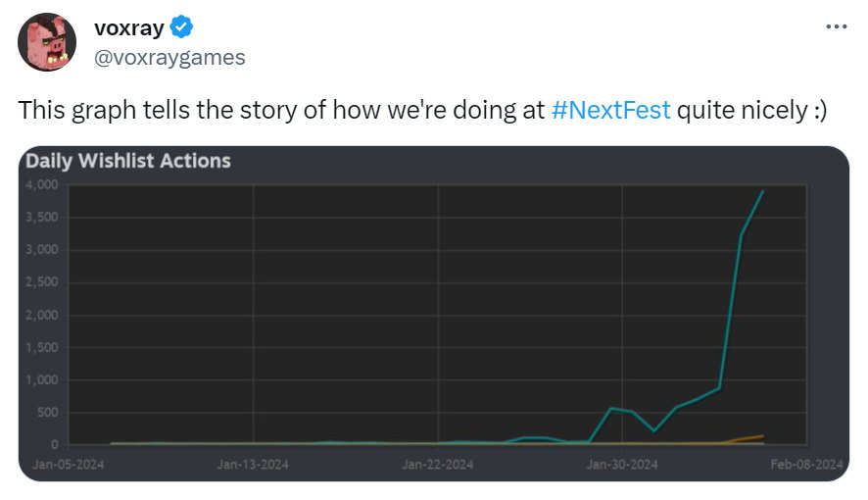Viewport: 868px width, 500px height.
Task: Click the voxray pig avatar
Action: pos(48,42)
